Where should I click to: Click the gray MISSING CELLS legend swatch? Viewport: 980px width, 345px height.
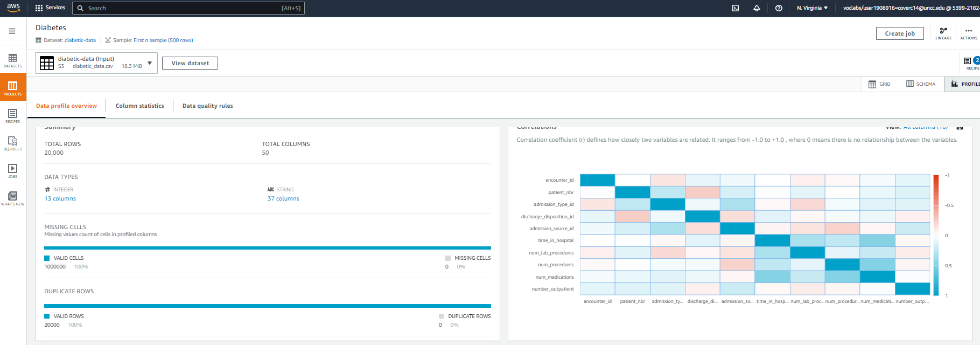(448, 258)
